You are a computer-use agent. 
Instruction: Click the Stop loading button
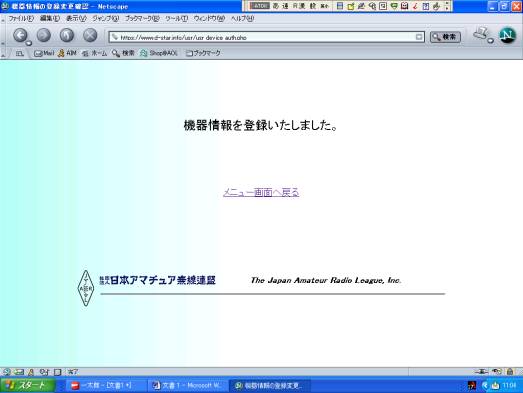pos(90,35)
